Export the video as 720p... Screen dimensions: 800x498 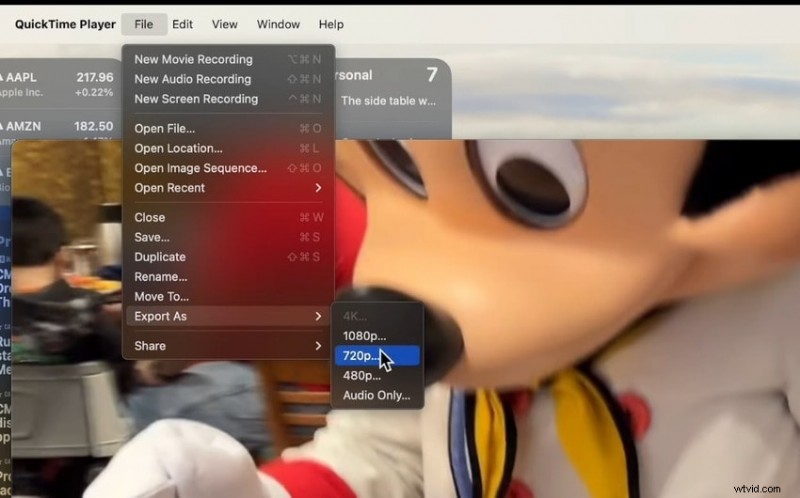pyautogui.click(x=377, y=356)
